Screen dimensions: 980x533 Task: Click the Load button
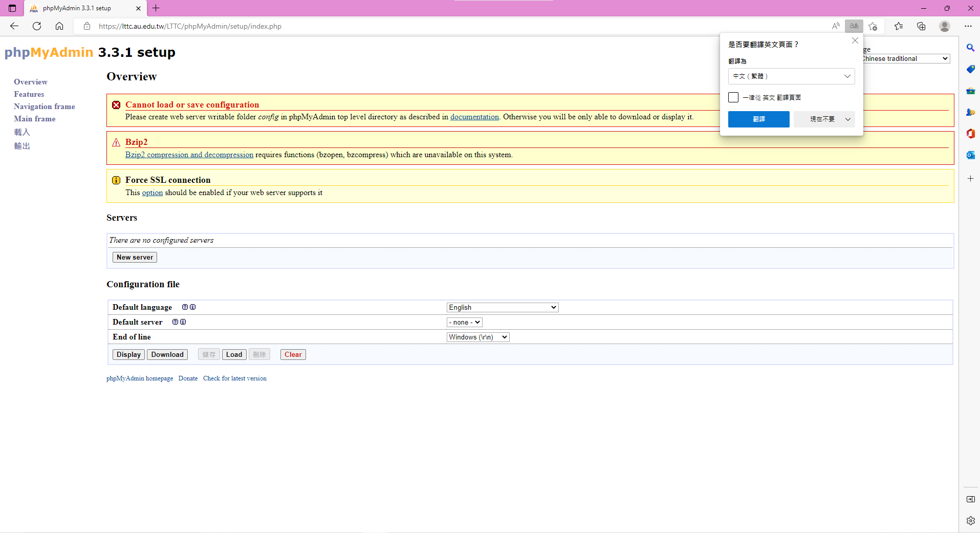click(x=234, y=354)
